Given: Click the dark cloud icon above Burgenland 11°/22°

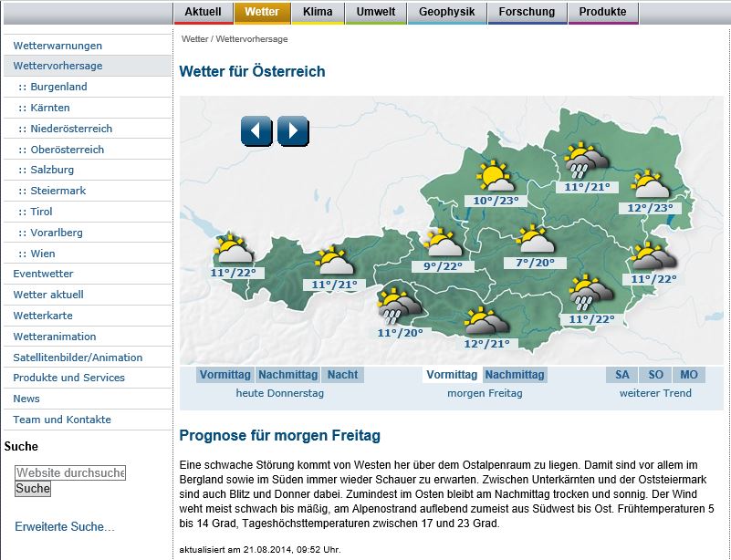Looking at the screenshot, I should 653,255.
